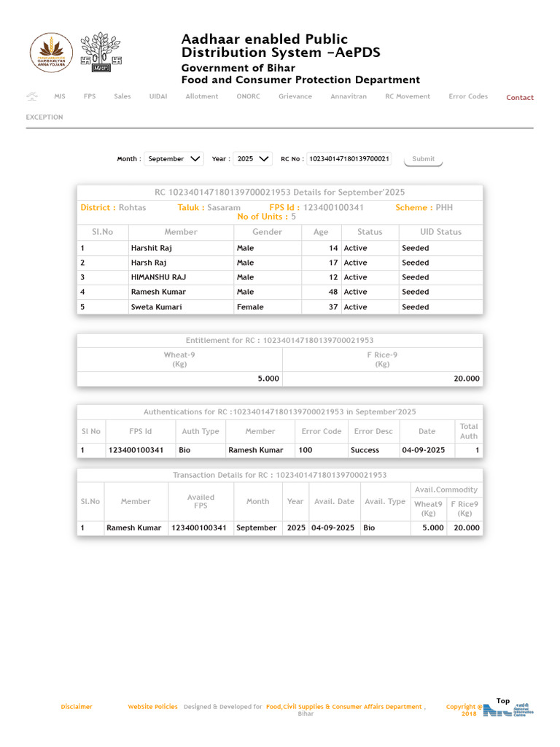This screenshot has height=747, width=560.
Task: Go to the Contact page
Action: [x=520, y=97]
